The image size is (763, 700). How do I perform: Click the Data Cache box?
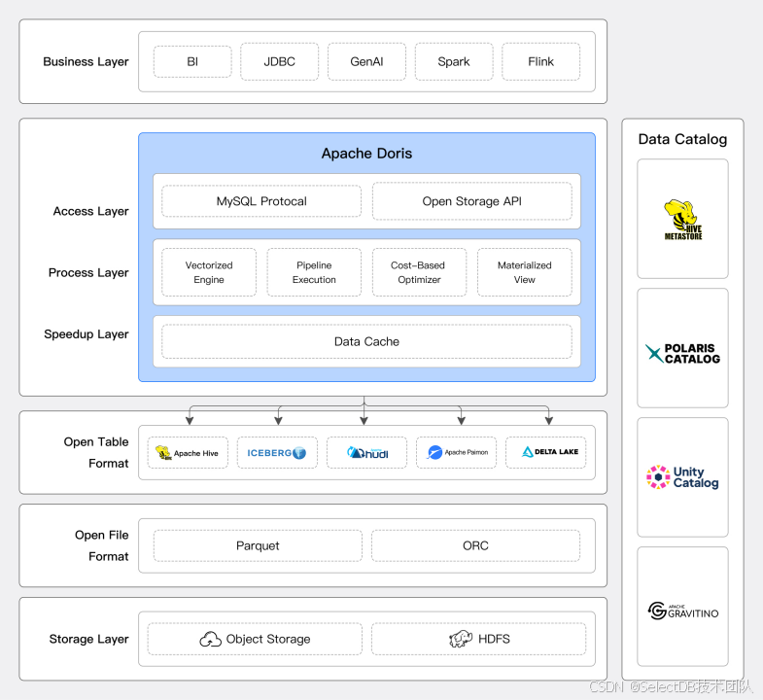pos(366,341)
